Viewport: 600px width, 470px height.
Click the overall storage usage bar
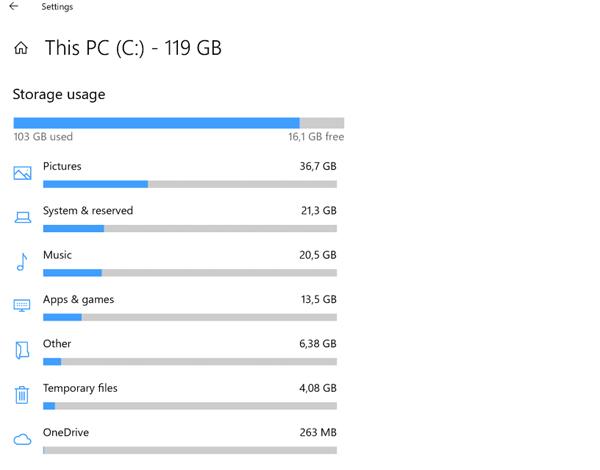(178, 123)
